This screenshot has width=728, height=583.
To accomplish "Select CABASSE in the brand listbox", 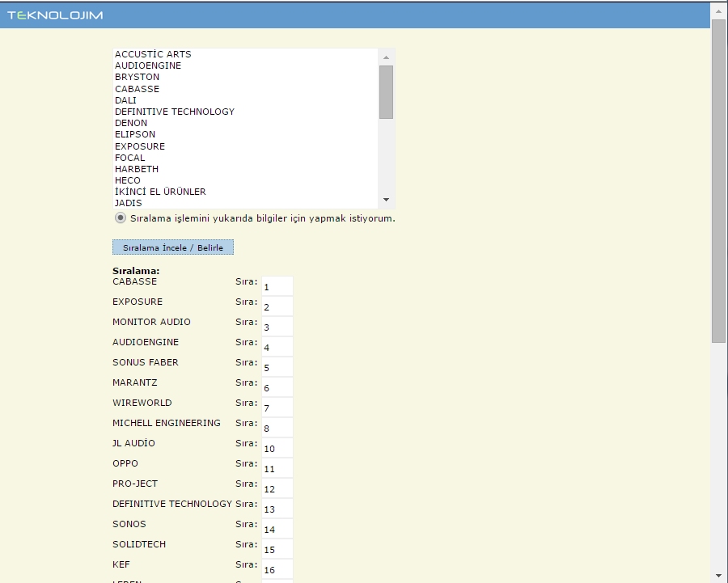I will click(x=246, y=89).
